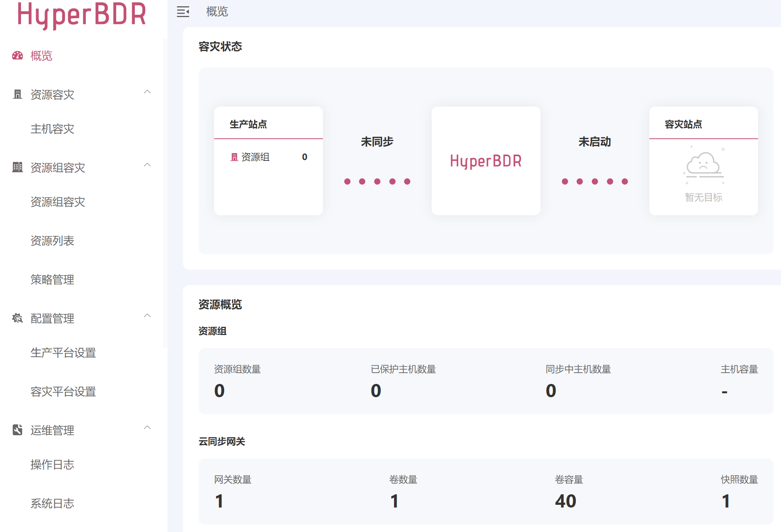Click the 运维管理 parent menu label
Viewport: 781px width, 532px height.
[x=52, y=430]
